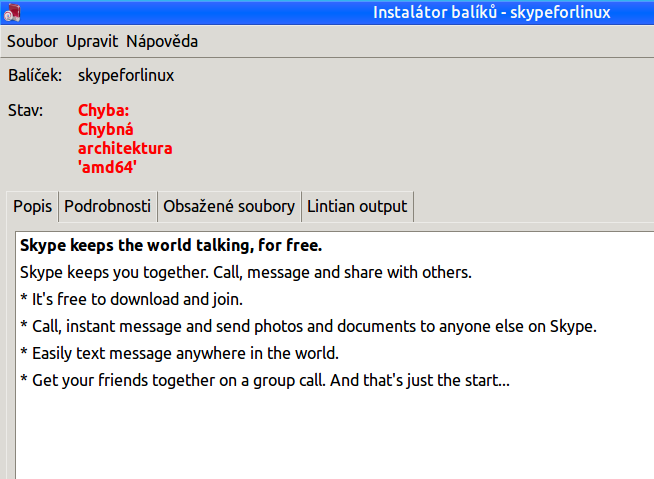Viewport: 654px width, 479px height.
Task: Click the window title 'Instalátor balíků - skypeforlinux'
Action: point(491,13)
